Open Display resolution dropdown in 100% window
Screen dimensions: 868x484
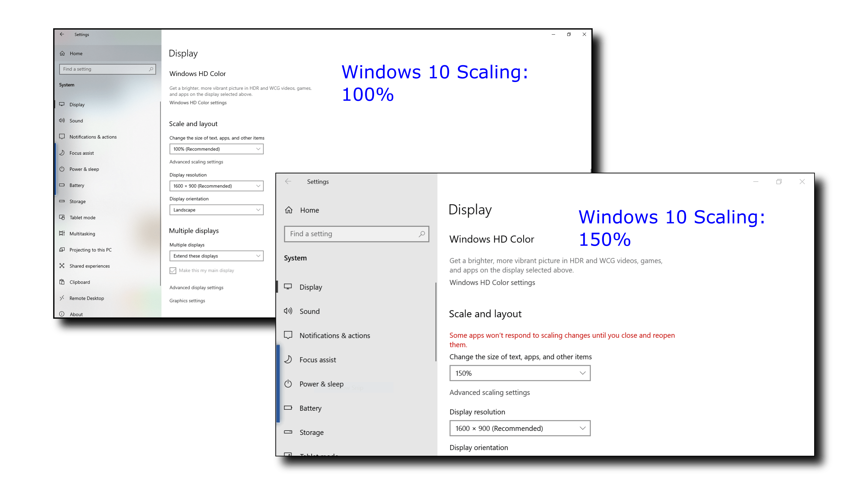216,186
